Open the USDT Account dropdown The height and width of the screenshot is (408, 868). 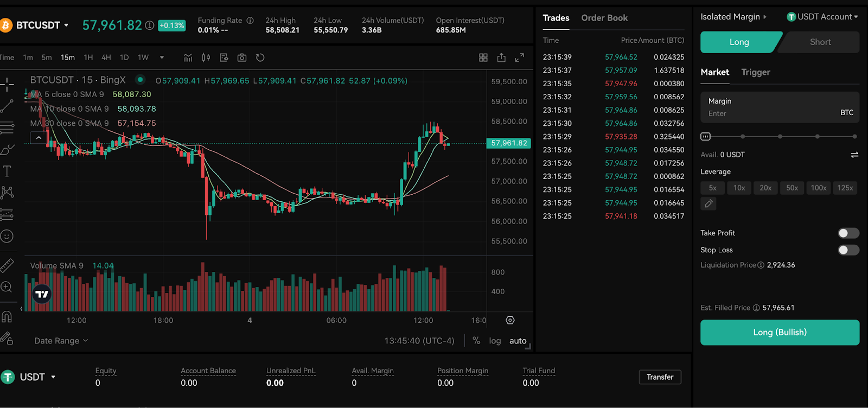pos(822,17)
